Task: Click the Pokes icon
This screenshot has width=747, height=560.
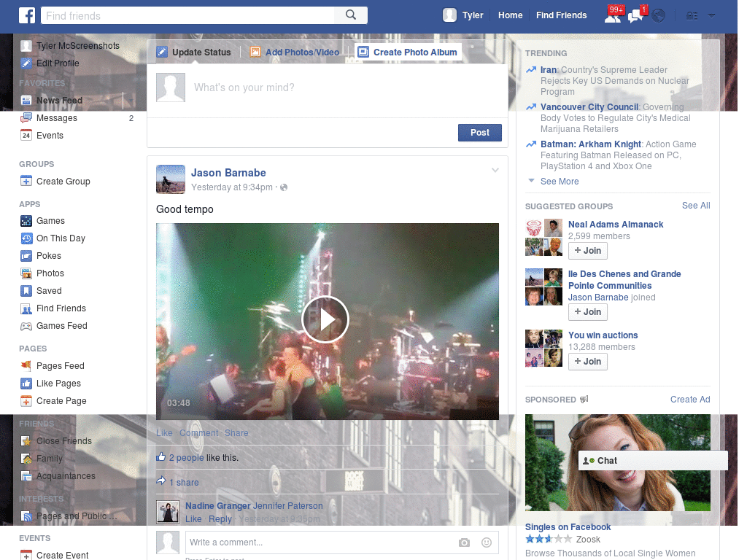Action: [26, 256]
